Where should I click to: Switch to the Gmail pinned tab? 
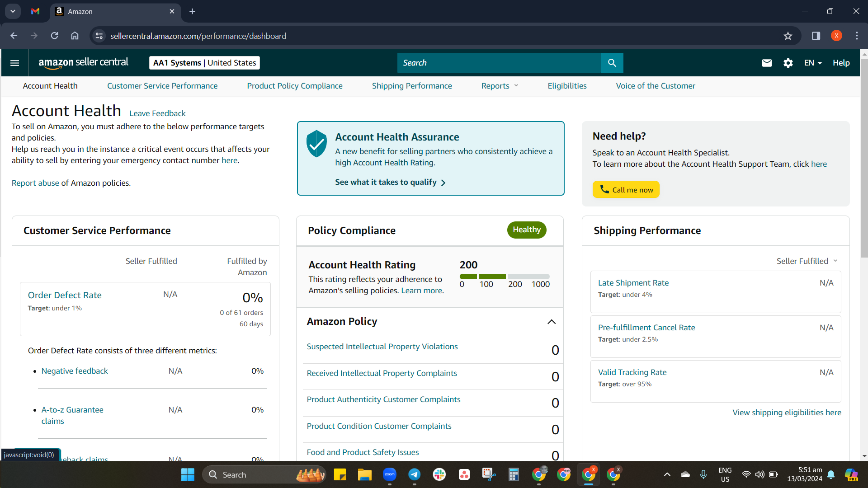click(35, 11)
